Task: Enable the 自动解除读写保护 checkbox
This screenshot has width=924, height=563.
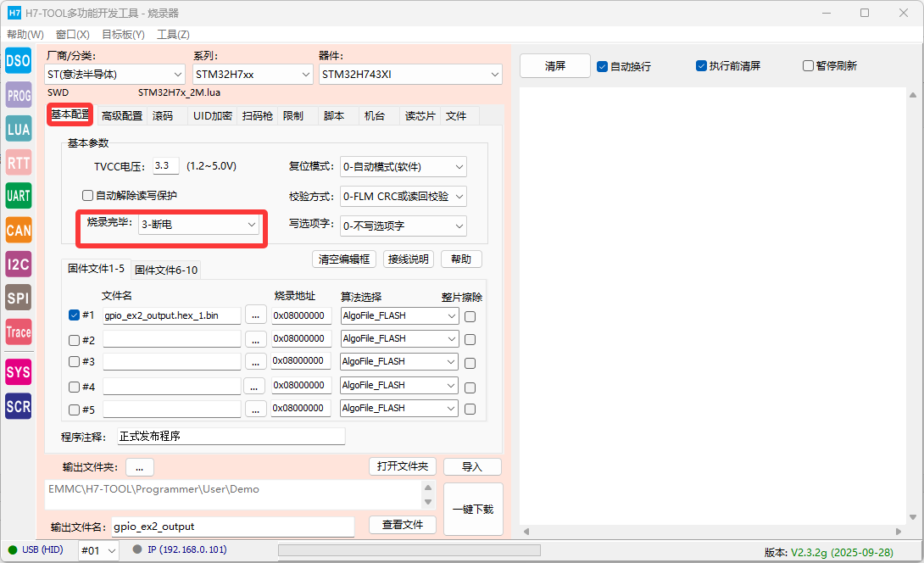Action: tap(87, 195)
